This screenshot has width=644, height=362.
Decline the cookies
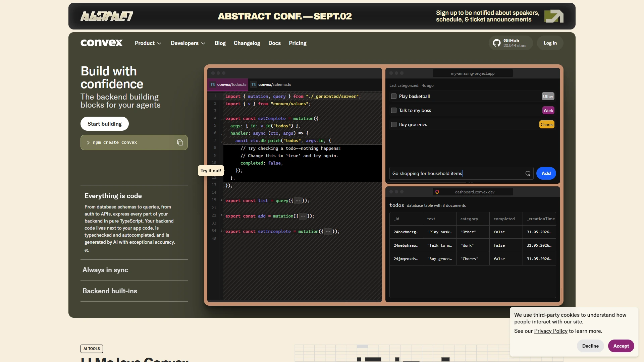(x=590, y=346)
